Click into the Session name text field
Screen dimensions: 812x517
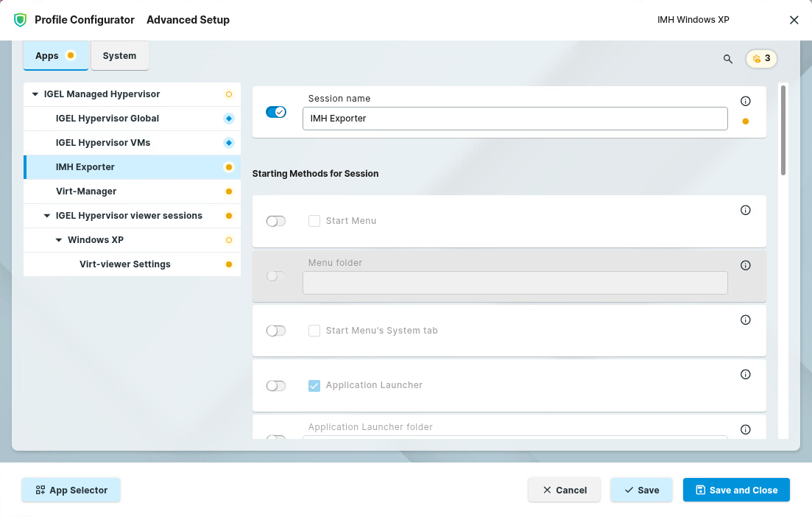pyautogui.click(x=515, y=119)
